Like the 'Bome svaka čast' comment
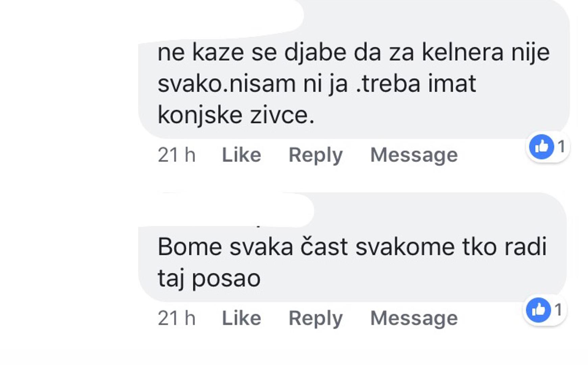 point(241,318)
